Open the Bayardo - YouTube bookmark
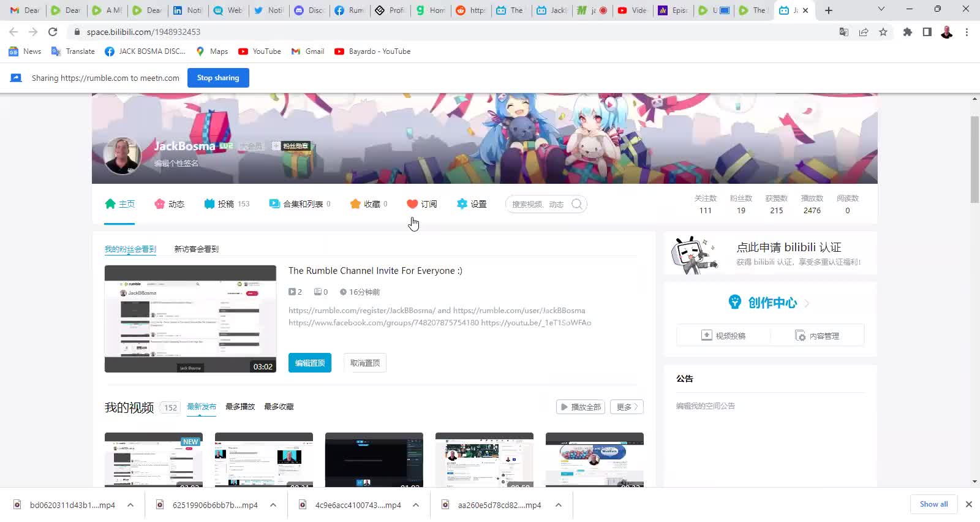Screen dimensions: 980x522 [x=372, y=51]
